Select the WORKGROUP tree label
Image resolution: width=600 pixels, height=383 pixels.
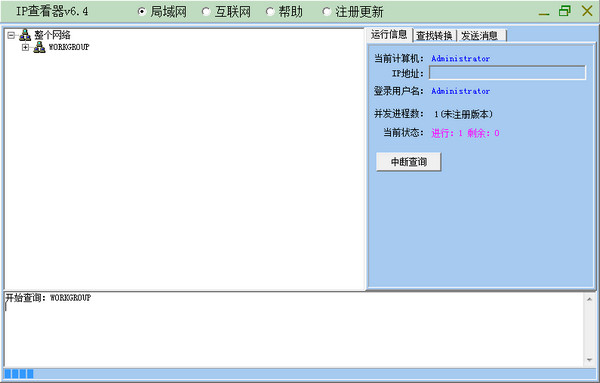(69, 47)
